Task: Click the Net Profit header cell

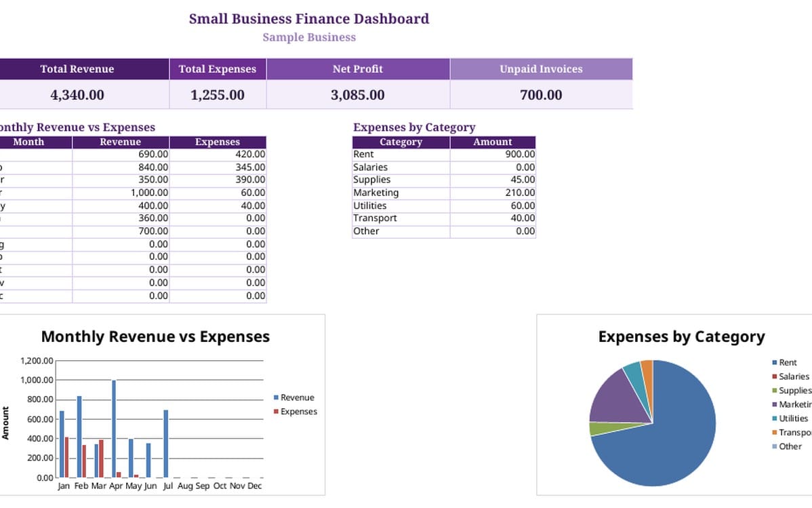Action: (358, 69)
